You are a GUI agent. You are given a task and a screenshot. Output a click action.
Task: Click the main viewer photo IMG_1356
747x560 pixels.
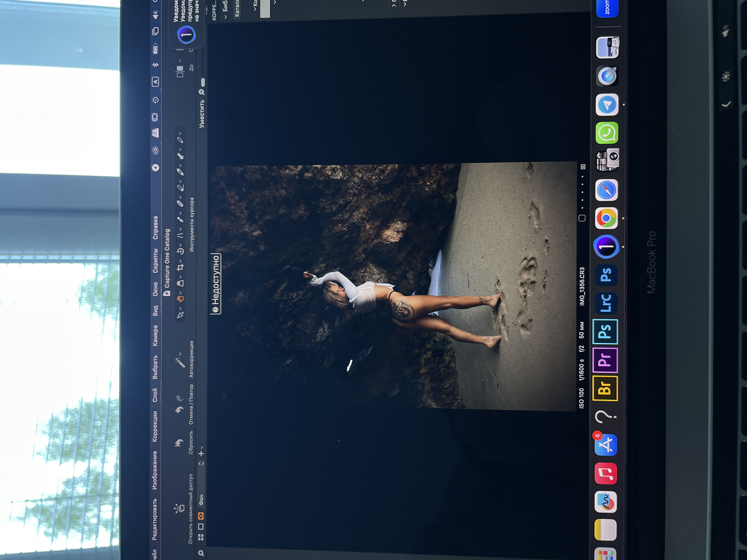point(394,286)
